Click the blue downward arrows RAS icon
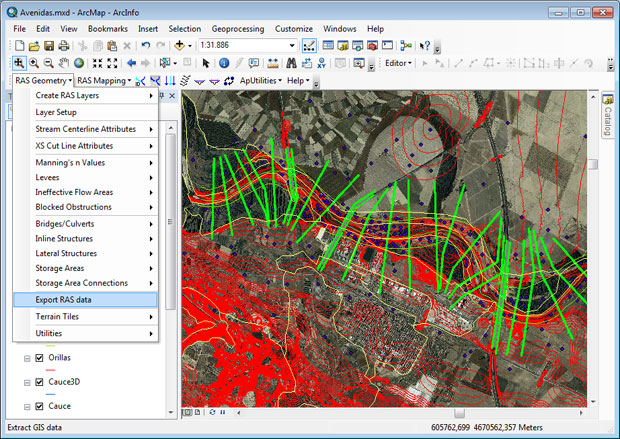620x439 pixels. point(170,81)
